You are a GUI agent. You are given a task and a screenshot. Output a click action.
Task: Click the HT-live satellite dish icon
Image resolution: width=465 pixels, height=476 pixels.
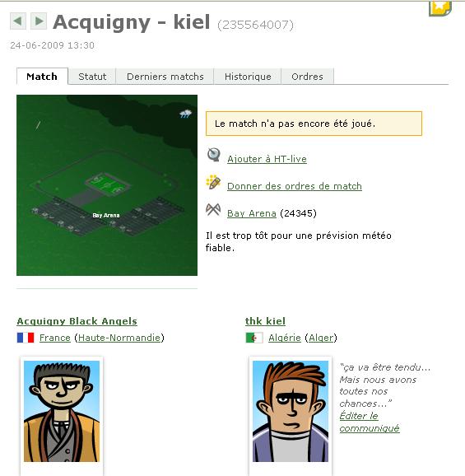tap(214, 155)
